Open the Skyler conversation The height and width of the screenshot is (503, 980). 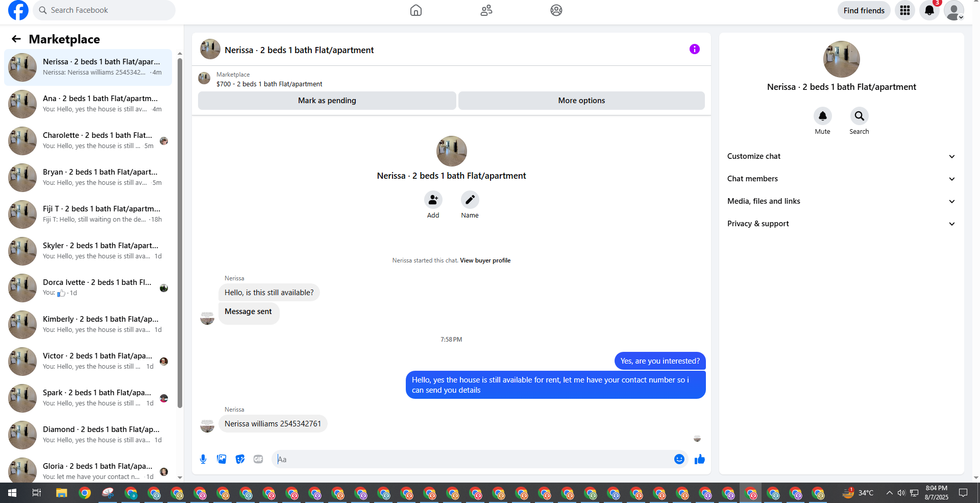pos(88,251)
